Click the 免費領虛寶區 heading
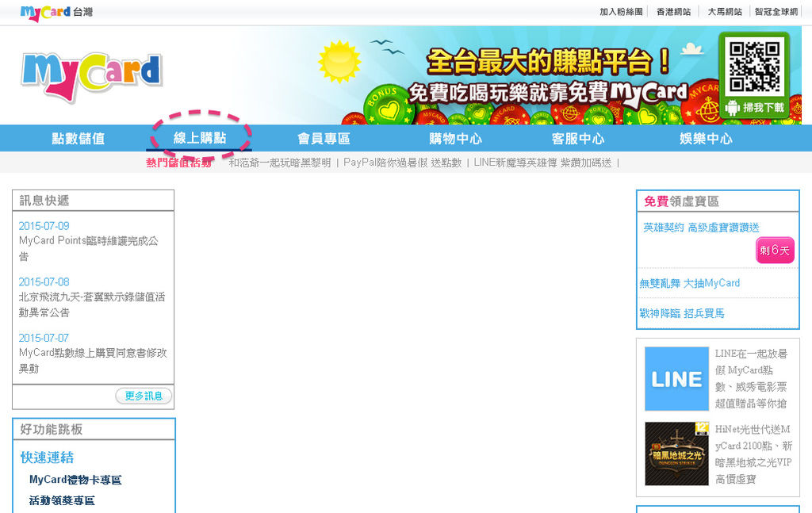Image resolution: width=812 pixels, height=513 pixels. coord(681,201)
